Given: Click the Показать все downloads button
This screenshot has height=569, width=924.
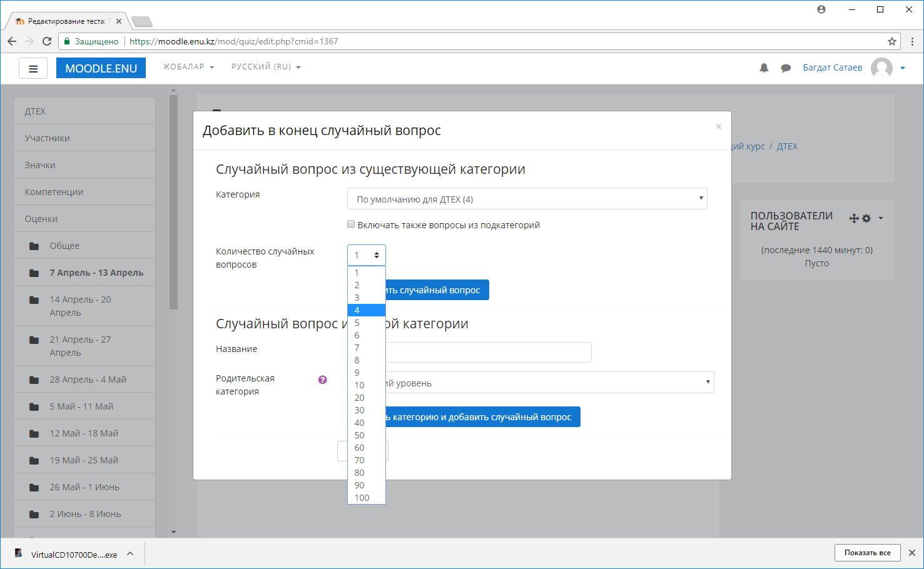Looking at the screenshot, I should click(x=867, y=553).
